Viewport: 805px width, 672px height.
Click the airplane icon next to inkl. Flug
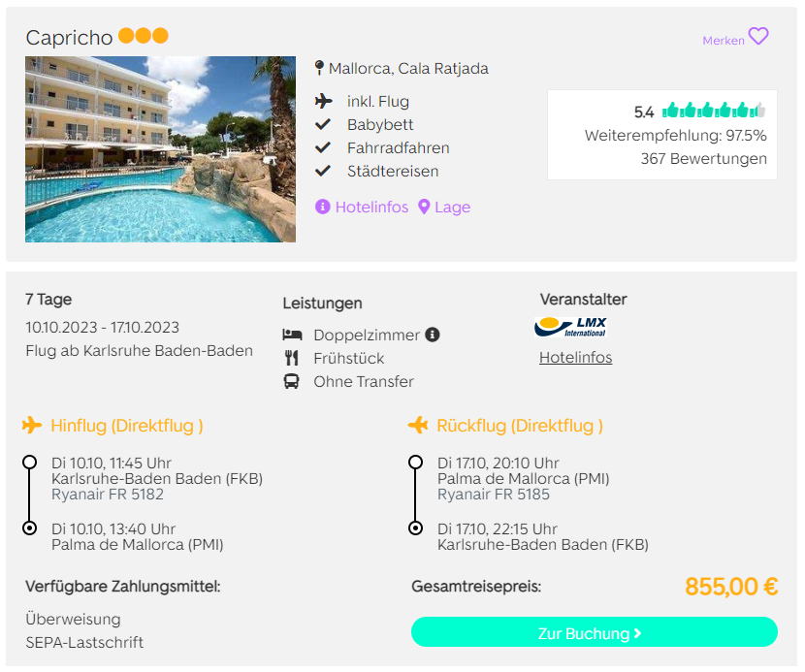[323, 101]
